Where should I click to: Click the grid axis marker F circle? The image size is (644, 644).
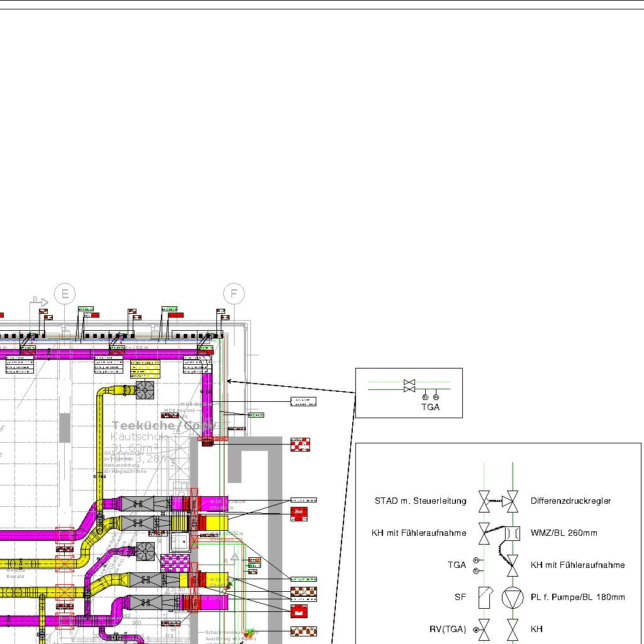tap(234, 294)
